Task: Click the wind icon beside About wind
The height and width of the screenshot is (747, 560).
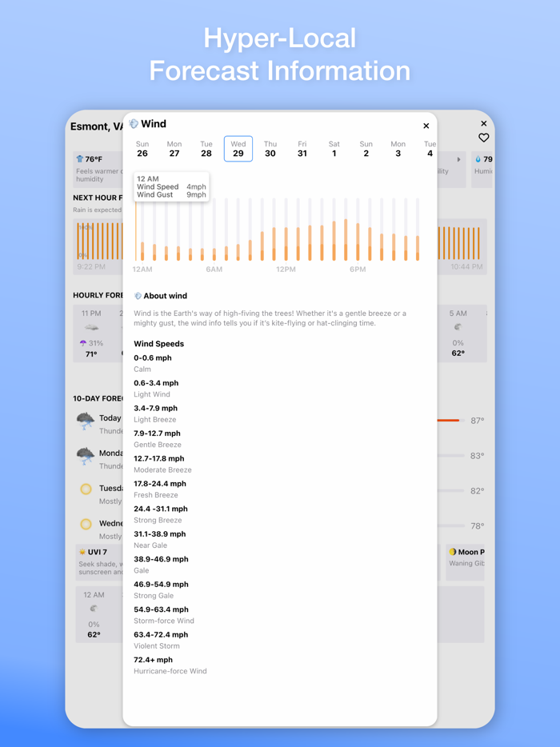Action: 138,296
